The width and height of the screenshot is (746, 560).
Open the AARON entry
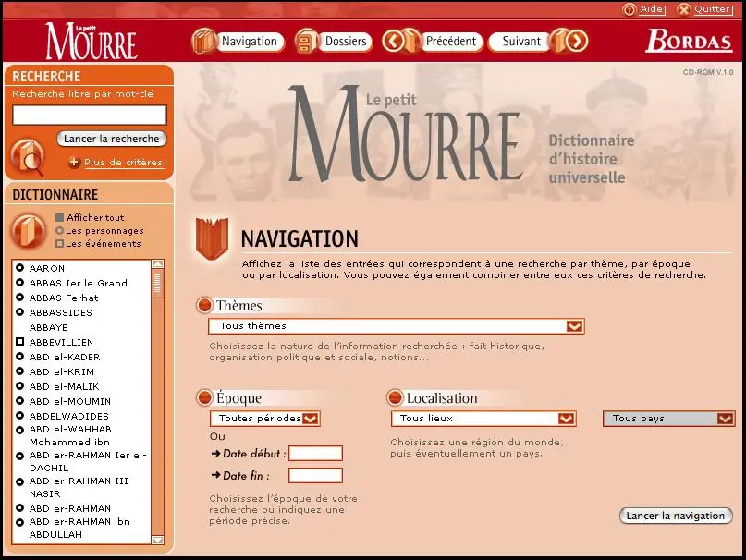[47, 268]
